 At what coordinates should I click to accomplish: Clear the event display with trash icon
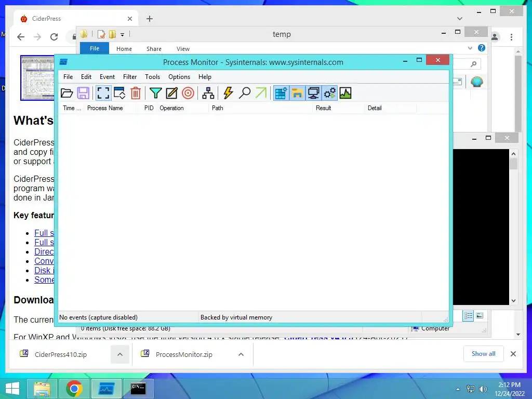tap(136, 93)
